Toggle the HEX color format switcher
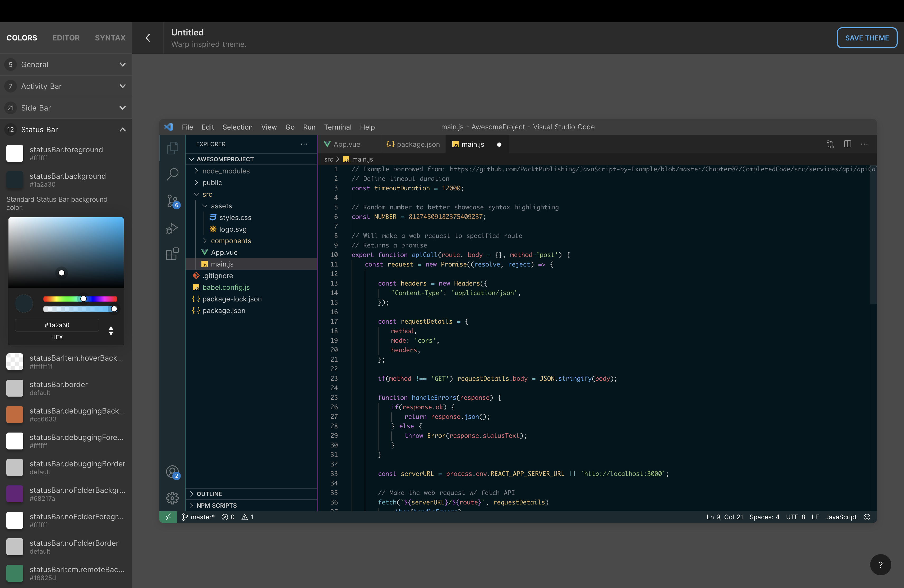This screenshot has height=588, width=904. 111,330
